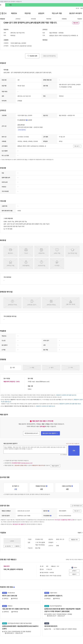This screenshot has height=644, width=83.
Task: Click 개인정보보호법 상세 보기 button
Action: 31,433
